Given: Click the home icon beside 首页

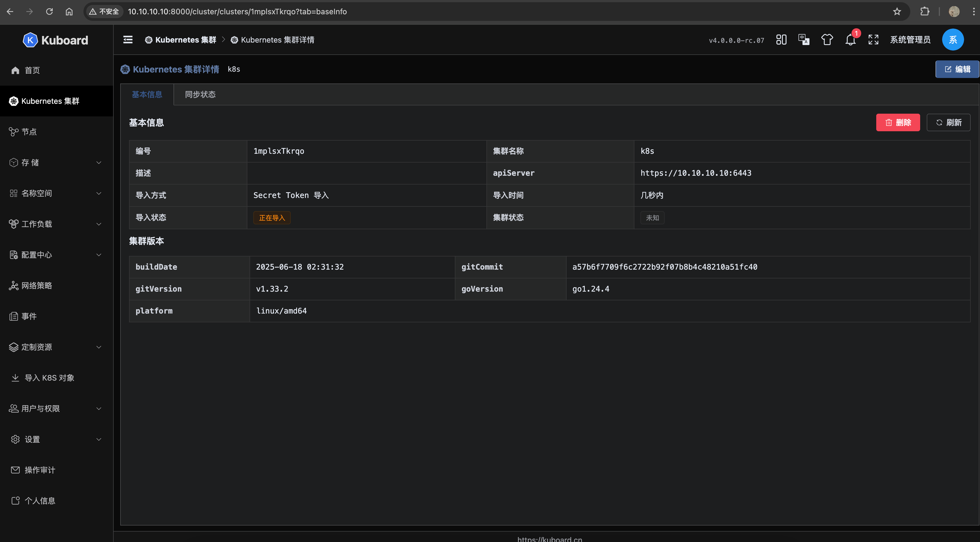Looking at the screenshot, I should click(15, 70).
